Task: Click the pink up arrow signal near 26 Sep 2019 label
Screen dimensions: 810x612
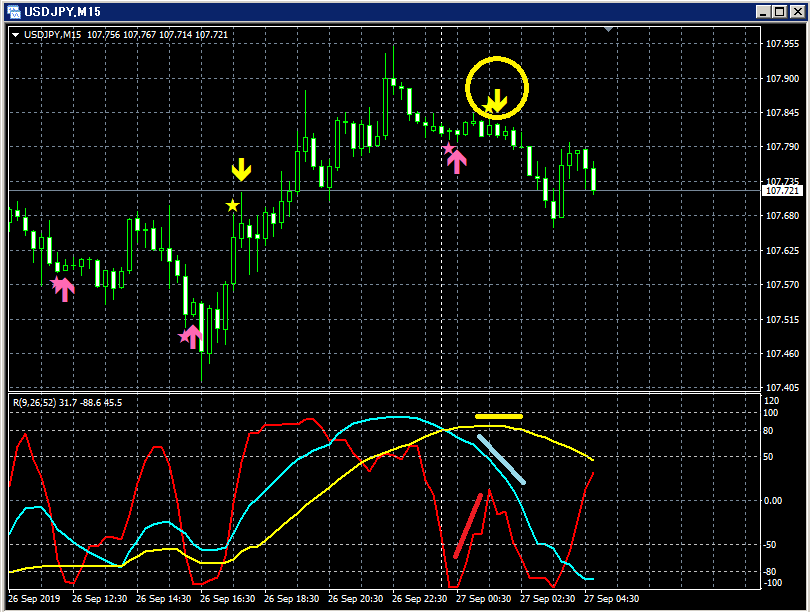Action: coord(65,290)
